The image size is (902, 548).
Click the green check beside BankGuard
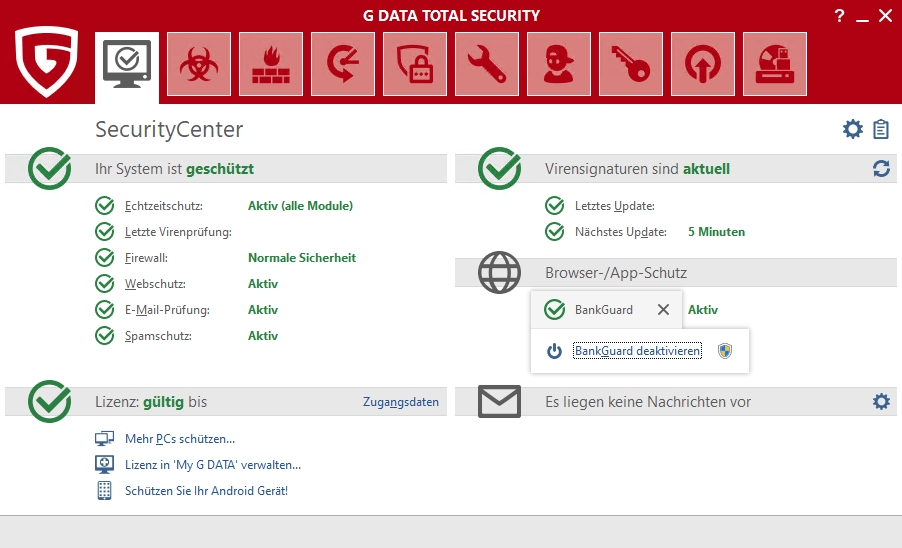pyautogui.click(x=555, y=309)
